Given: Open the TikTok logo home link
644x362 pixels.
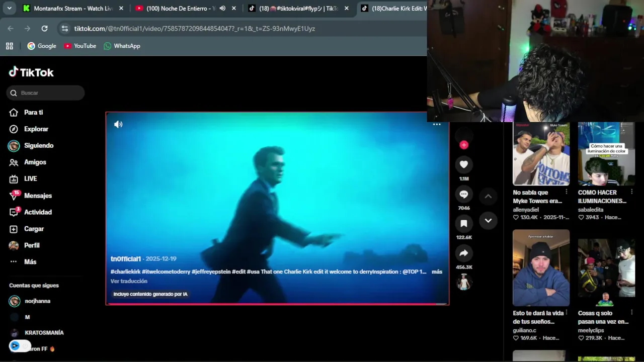Looking at the screenshot, I should (31, 72).
